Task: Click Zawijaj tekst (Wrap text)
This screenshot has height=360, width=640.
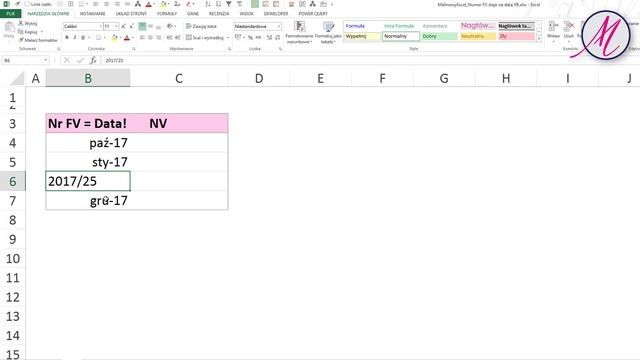Action: pos(201,26)
